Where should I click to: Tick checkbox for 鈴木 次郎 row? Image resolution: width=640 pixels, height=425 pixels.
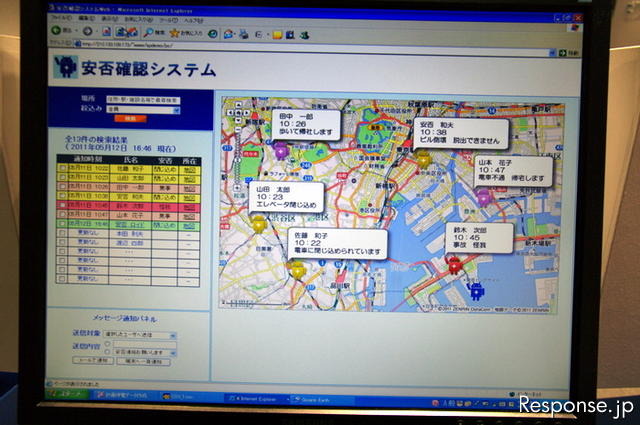coord(62,205)
